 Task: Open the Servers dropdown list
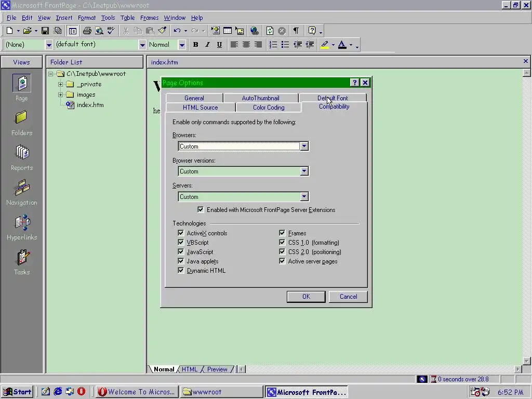[x=304, y=196]
